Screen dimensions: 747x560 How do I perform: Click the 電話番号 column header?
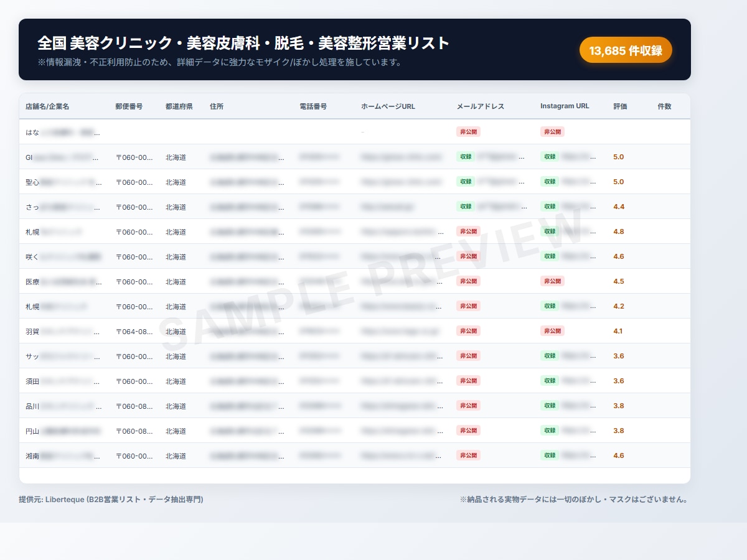313,106
